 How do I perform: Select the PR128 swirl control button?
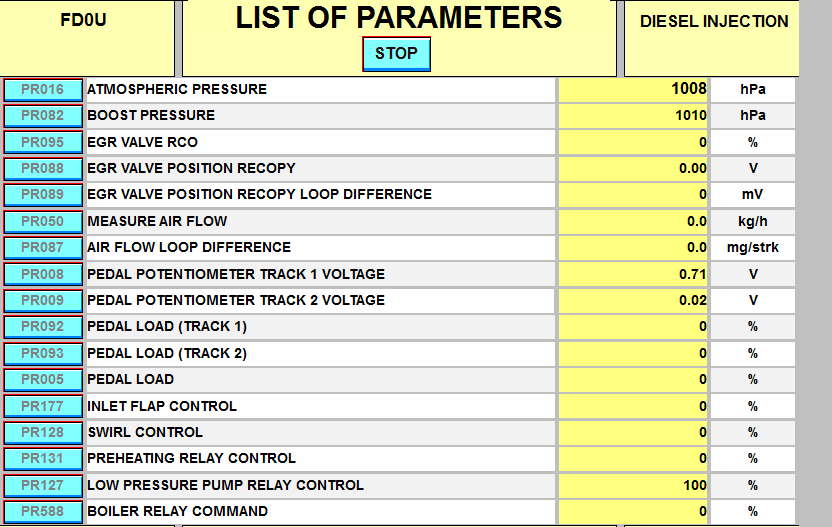coord(43,433)
